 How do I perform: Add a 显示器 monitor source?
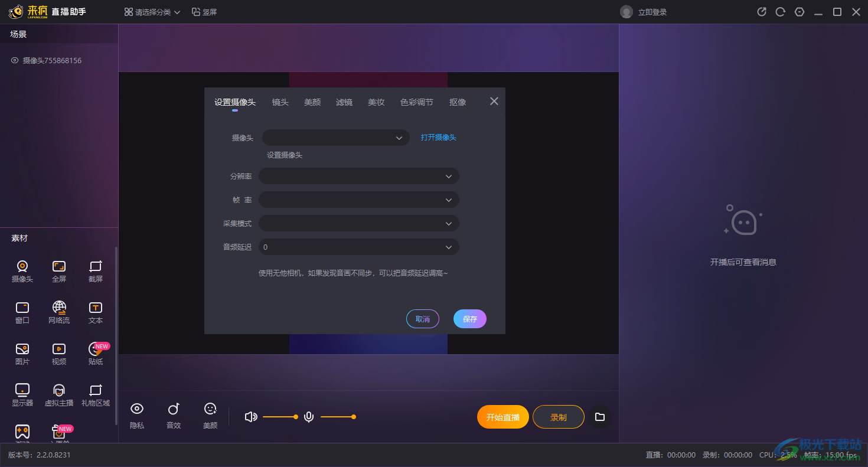22,395
